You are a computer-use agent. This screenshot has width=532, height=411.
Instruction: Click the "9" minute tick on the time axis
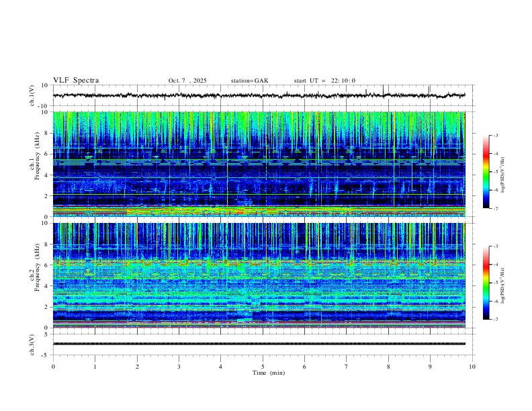click(x=430, y=367)
